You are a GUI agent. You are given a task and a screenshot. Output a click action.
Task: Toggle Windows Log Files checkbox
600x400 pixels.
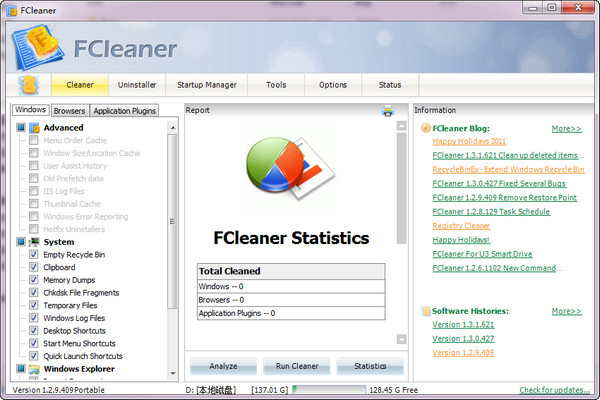(34, 318)
